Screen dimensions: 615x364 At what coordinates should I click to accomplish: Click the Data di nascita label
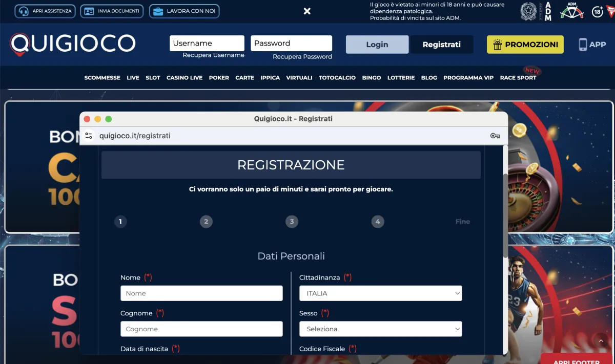[x=145, y=349]
